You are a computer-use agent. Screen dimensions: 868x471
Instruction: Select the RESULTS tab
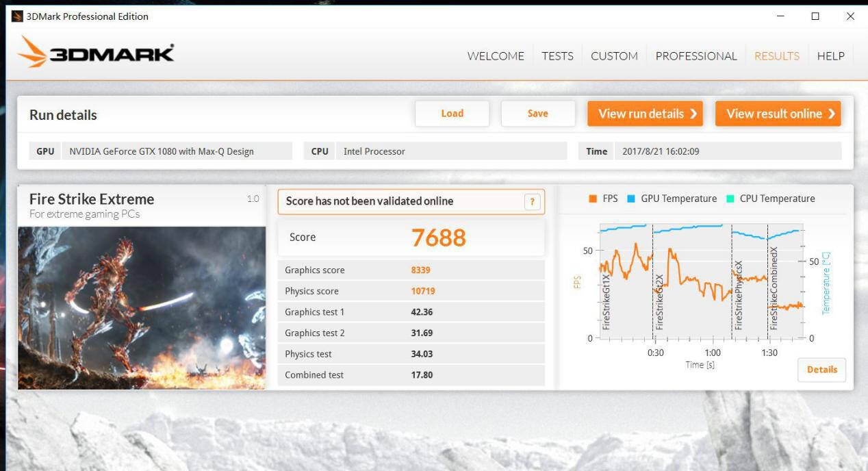point(777,56)
